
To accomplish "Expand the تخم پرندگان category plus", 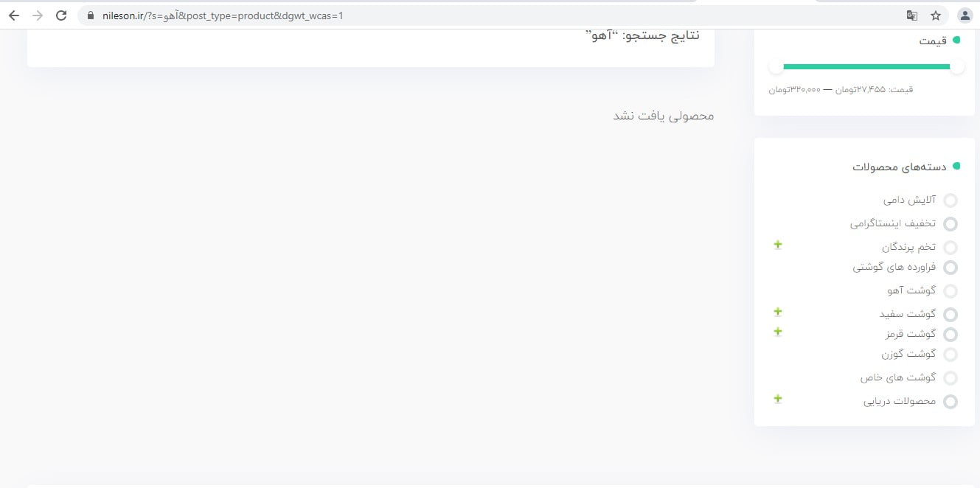I will click(x=778, y=245).
